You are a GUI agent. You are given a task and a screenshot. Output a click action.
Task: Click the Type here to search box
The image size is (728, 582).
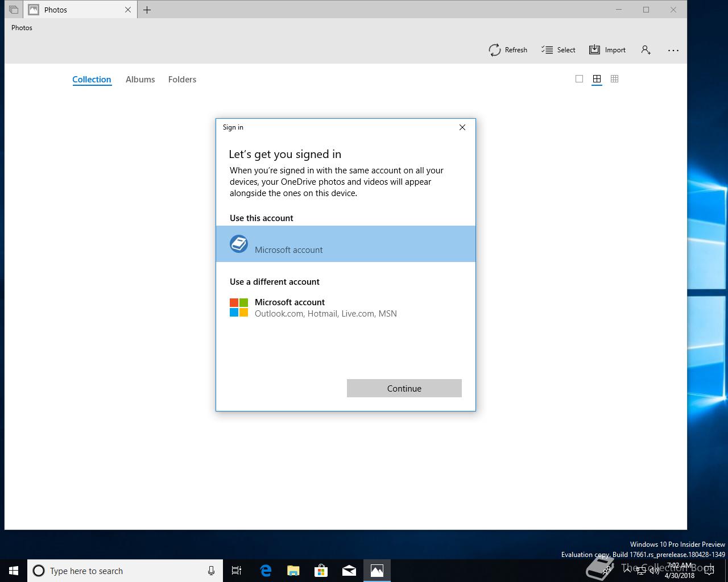pyautogui.click(x=125, y=571)
